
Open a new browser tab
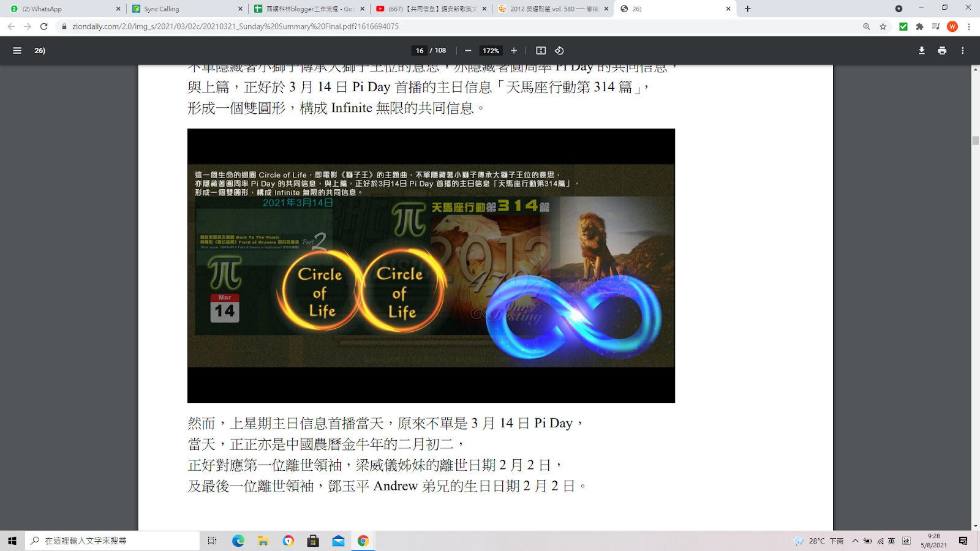point(747,9)
